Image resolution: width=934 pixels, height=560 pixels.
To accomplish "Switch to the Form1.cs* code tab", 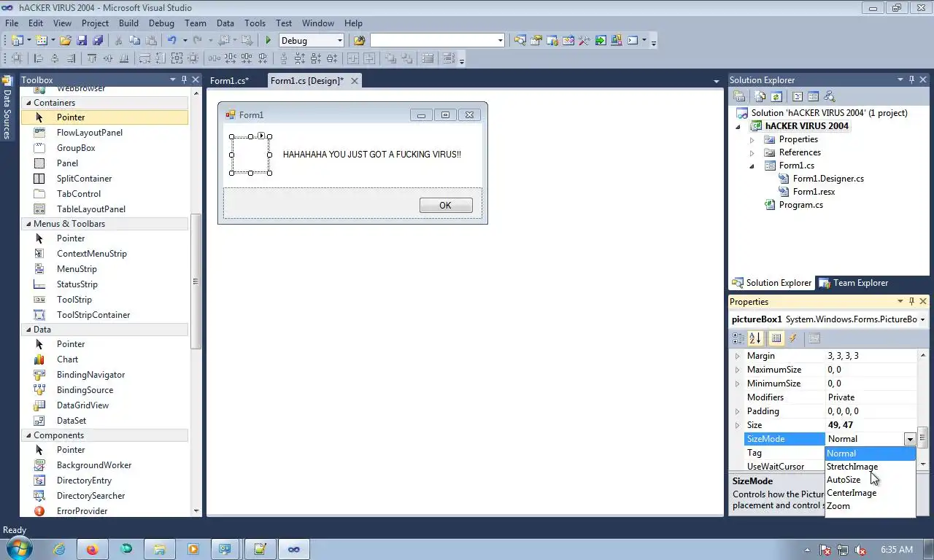I will 229,81.
